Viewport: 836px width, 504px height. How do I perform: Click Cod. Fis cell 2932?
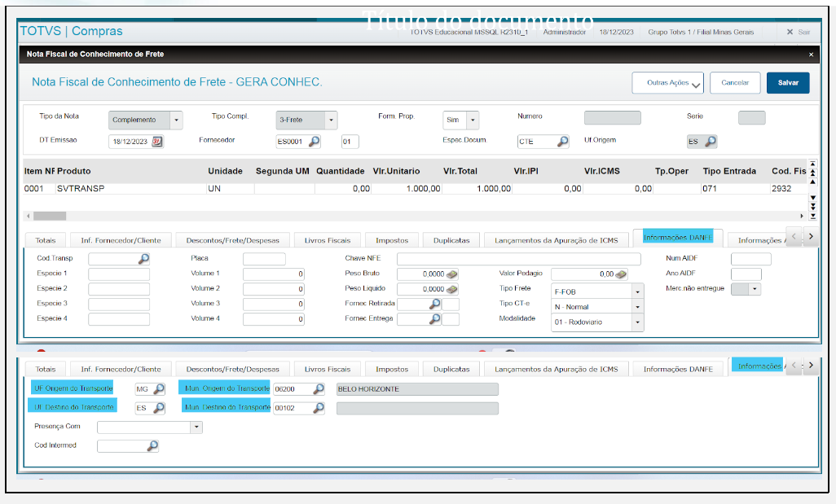[x=789, y=189]
